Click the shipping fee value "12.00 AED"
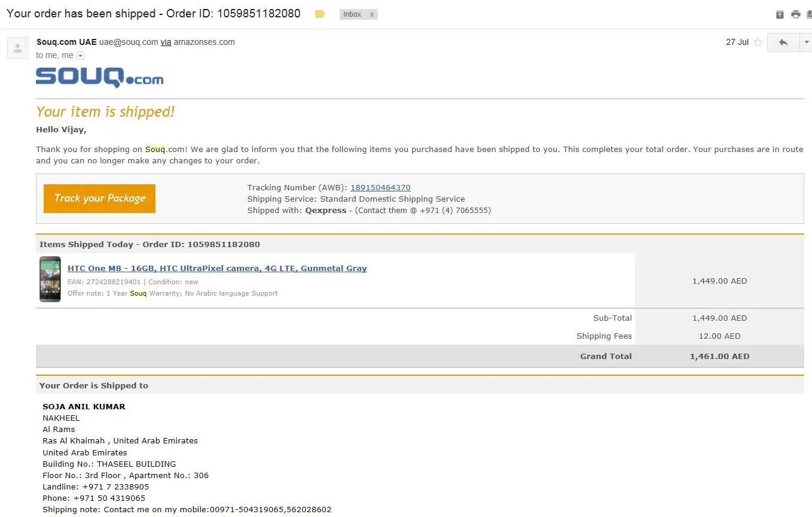Screen dimensions: 812x517 pos(719,336)
